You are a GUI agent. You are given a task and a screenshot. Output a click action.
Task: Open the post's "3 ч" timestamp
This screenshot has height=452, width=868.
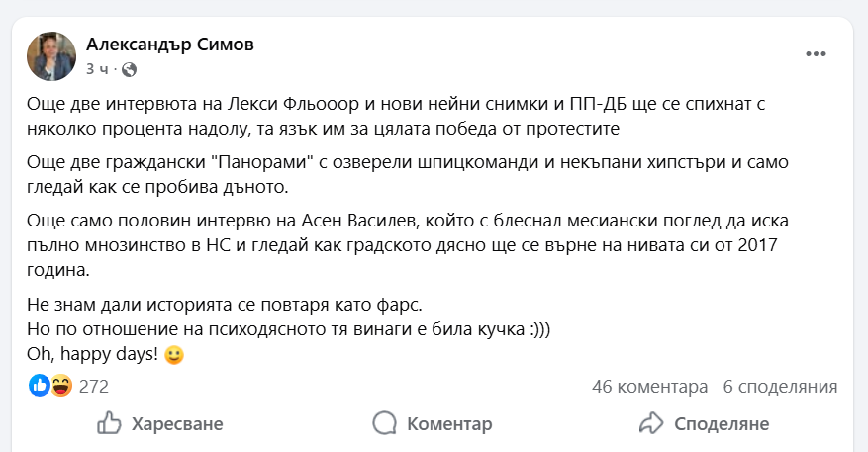97,69
